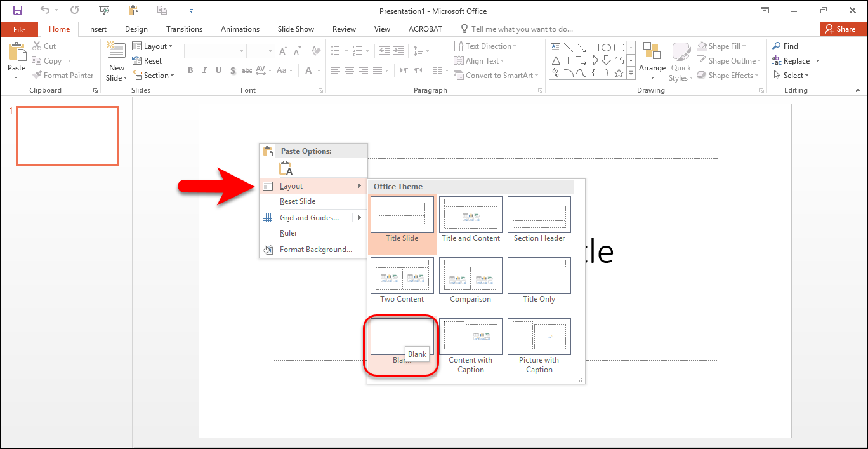Click the Reset slide button in ribbon

point(147,61)
